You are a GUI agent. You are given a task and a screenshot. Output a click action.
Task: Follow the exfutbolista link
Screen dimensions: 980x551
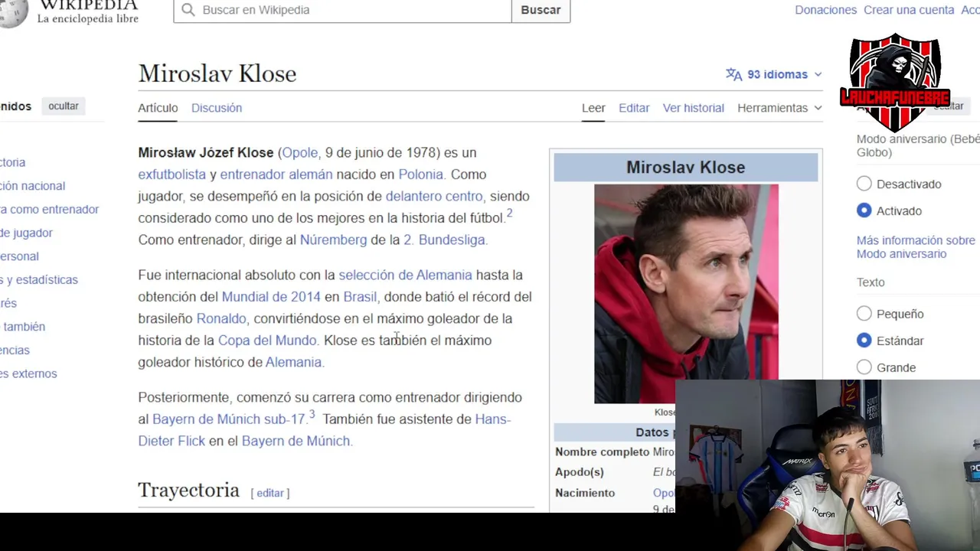[172, 174]
